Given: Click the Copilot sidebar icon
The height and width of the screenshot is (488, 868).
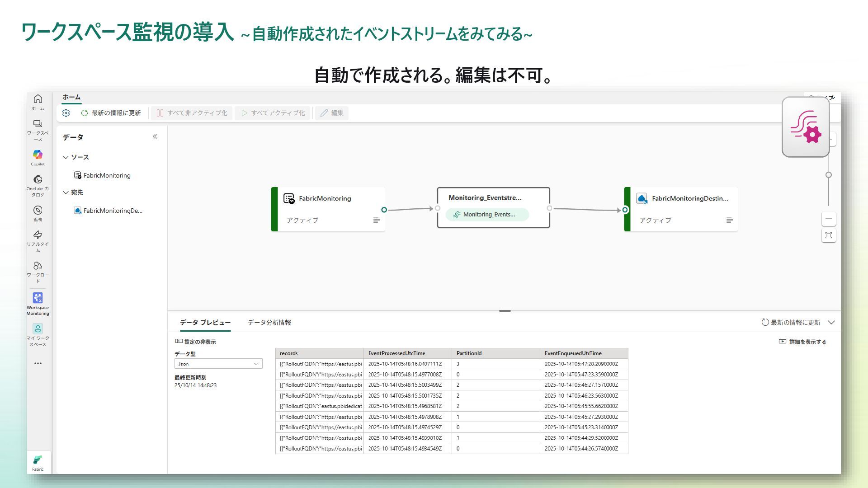Looking at the screenshot, I should (38, 155).
